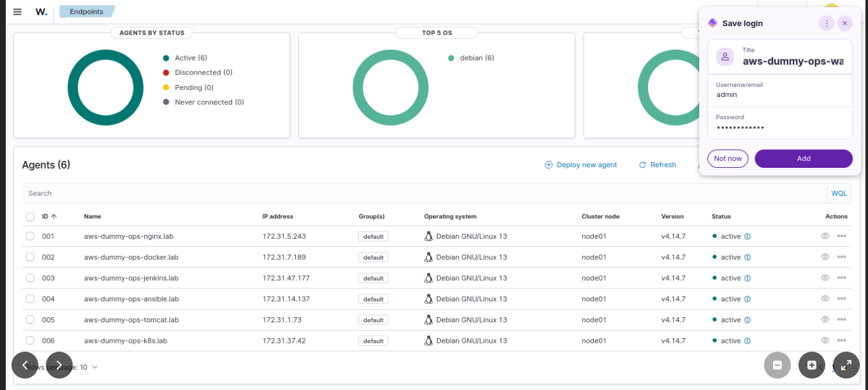Go to previous slide arrow button
The width and height of the screenshot is (868, 390).
[25, 365]
